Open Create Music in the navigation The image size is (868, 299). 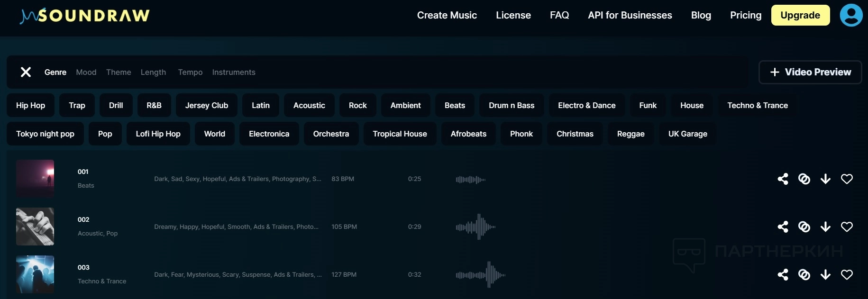click(x=447, y=15)
